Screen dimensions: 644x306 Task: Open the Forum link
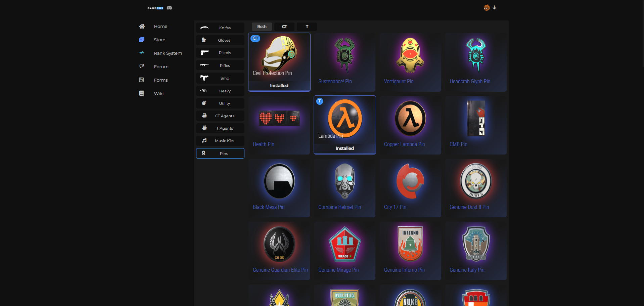click(161, 67)
